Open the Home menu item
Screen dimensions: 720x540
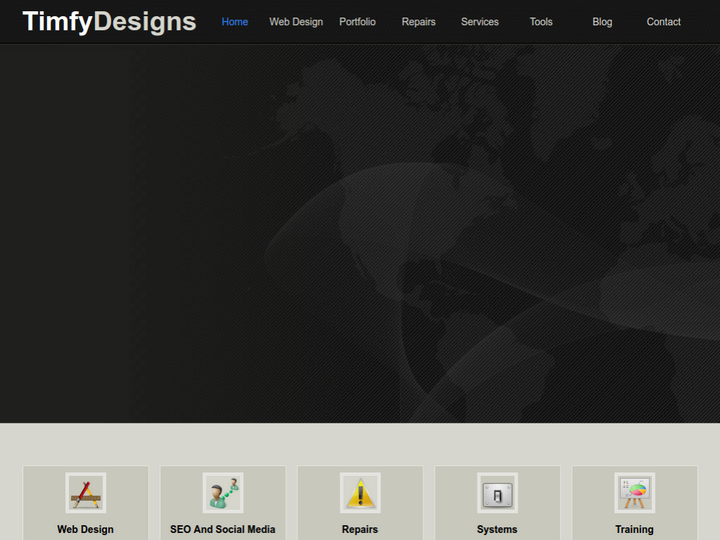point(235,22)
